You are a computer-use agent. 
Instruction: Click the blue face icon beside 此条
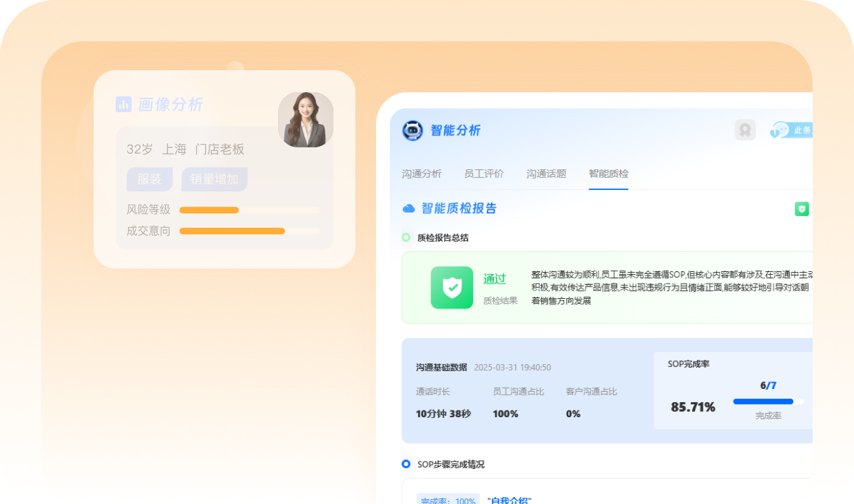[779, 129]
